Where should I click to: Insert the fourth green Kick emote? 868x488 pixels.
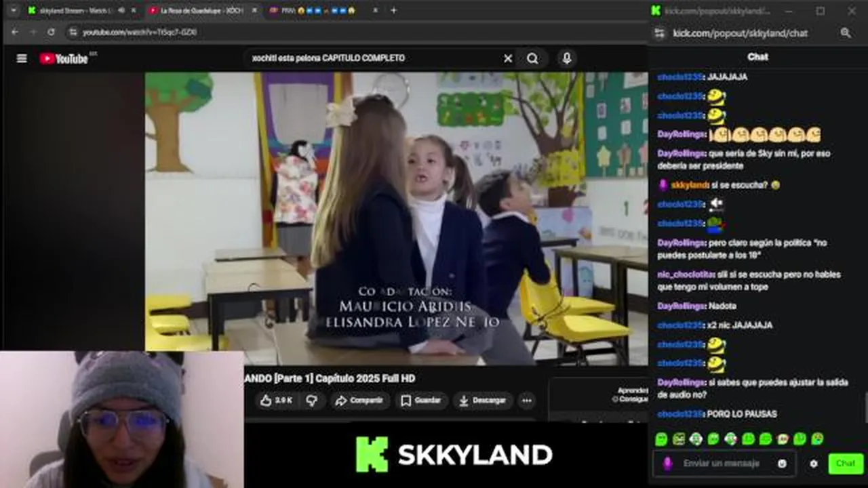click(713, 439)
